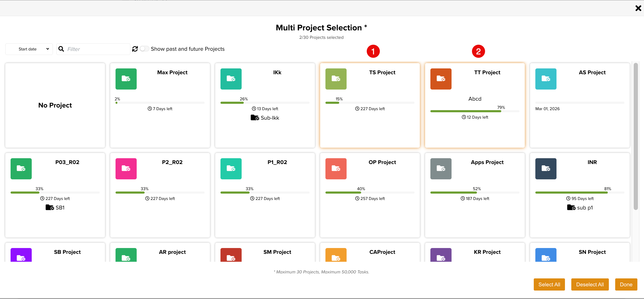Click the 7 Days left text
The height and width of the screenshot is (299, 644).
click(163, 109)
